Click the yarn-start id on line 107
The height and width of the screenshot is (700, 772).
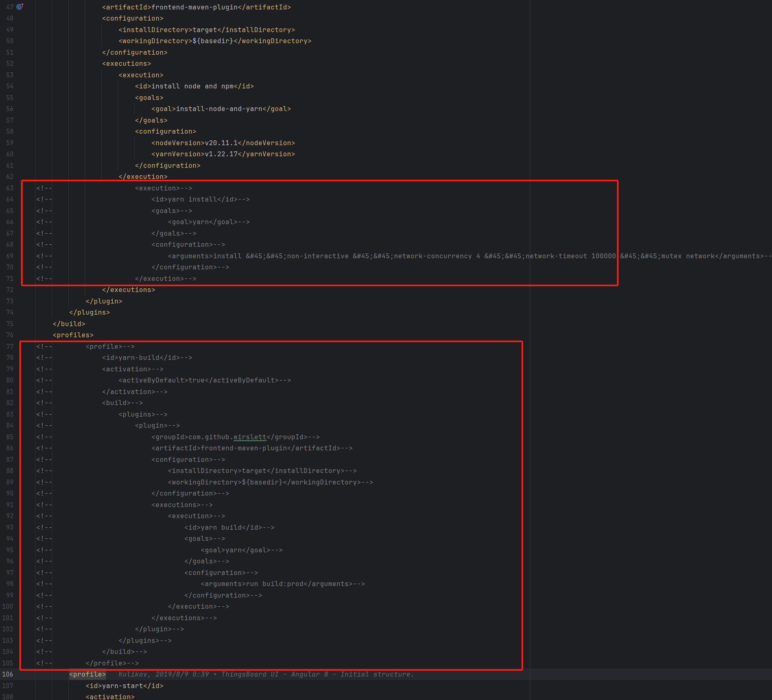[x=124, y=686]
